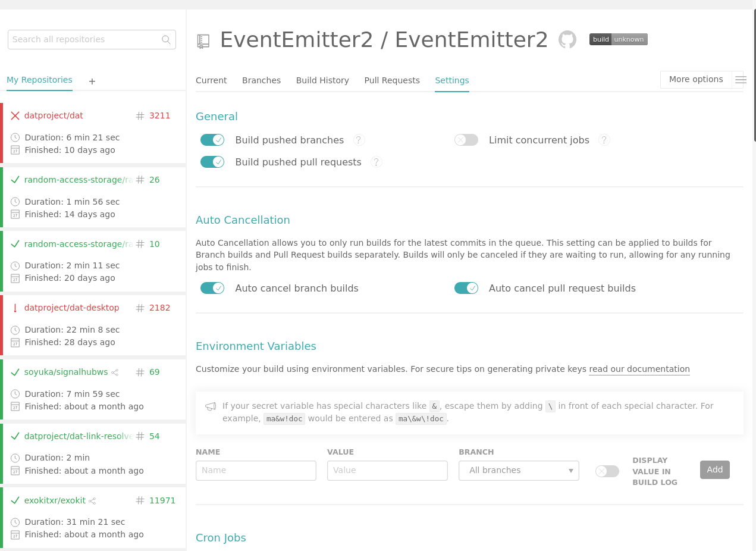The width and height of the screenshot is (756, 551).
Task: Disable Auto cancel pull request builds
Action: pos(466,287)
